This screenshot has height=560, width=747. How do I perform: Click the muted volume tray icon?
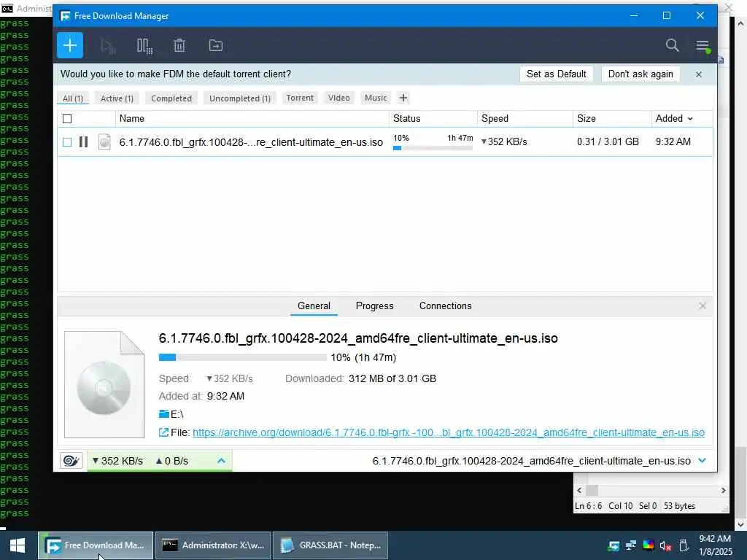(665, 545)
